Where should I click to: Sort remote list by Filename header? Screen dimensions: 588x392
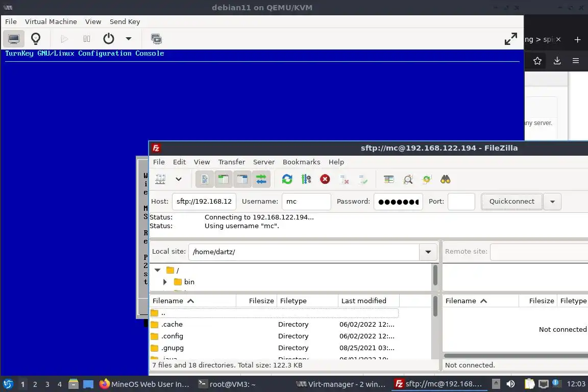tap(480, 301)
